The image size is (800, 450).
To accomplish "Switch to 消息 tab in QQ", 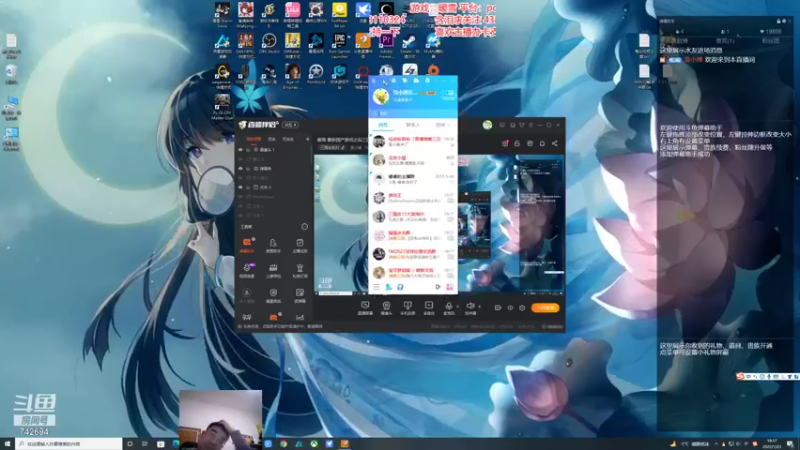I will pyautogui.click(x=383, y=125).
